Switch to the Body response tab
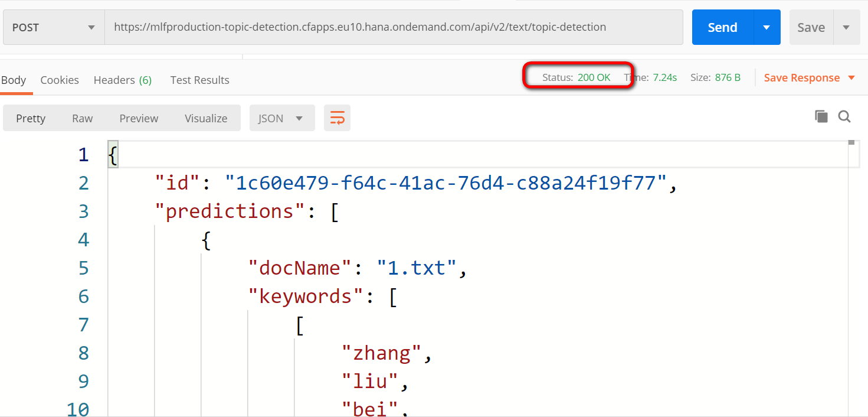This screenshot has height=417, width=868. [14, 80]
